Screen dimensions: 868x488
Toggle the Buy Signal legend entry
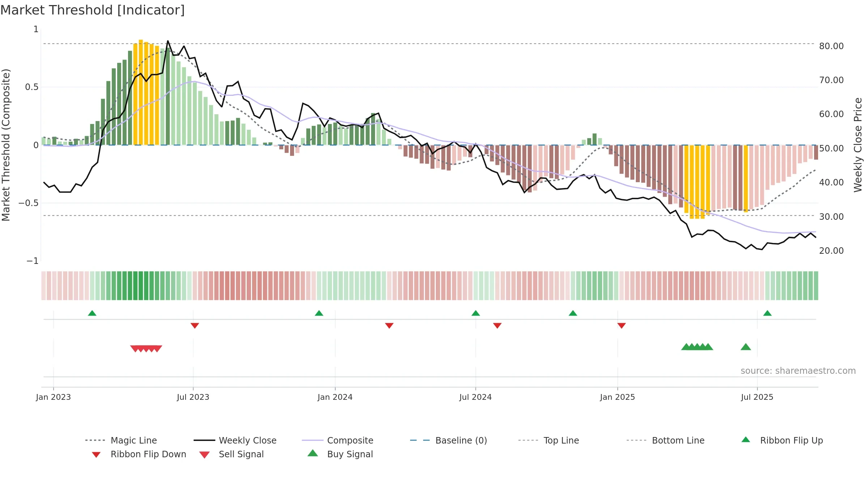[340, 454]
